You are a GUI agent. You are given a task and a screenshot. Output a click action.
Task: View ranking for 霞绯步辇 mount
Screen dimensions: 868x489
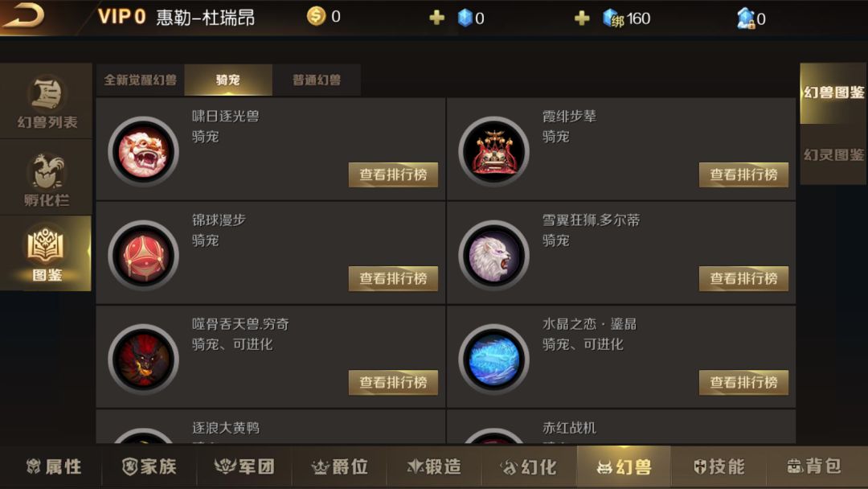pos(743,175)
